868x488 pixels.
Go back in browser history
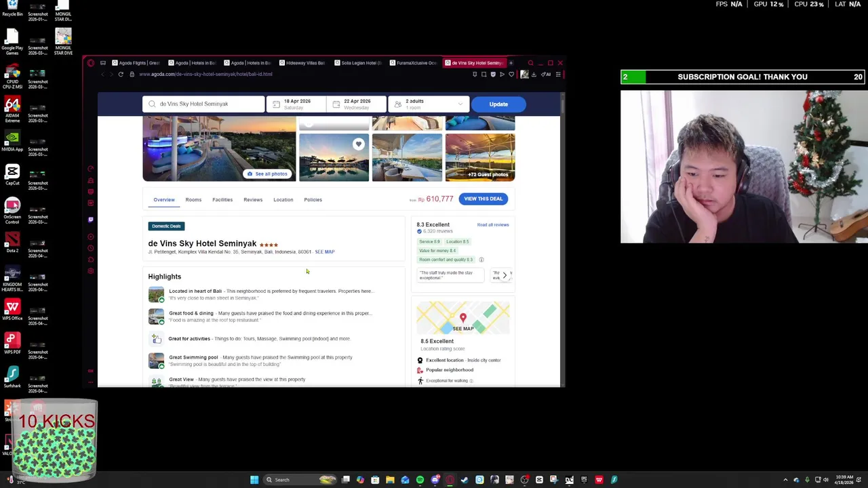(x=103, y=74)
